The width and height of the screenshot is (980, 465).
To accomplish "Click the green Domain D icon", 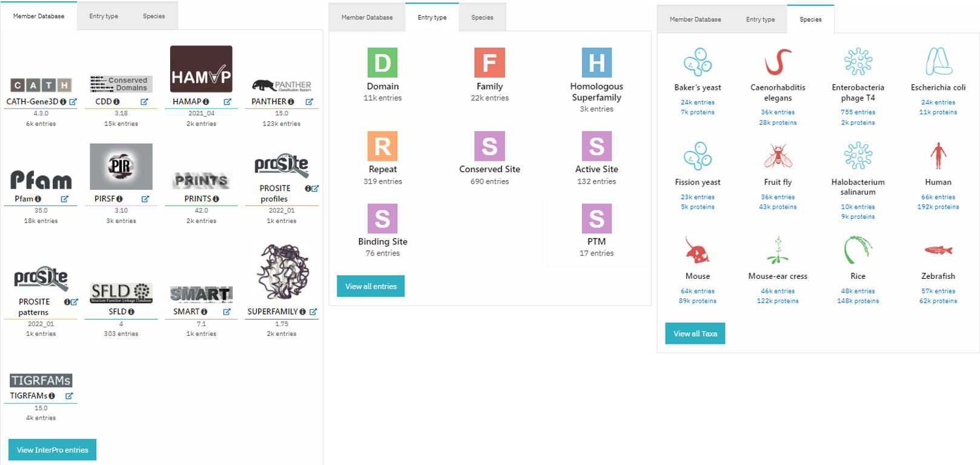I will tap(383, 62).
